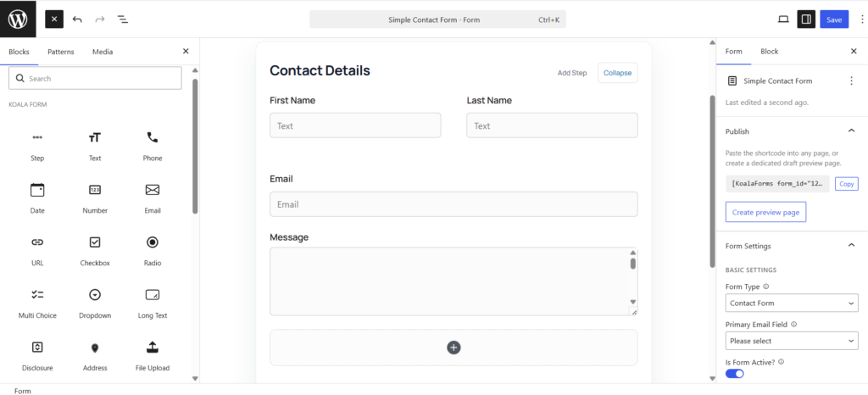This screenshot has width=868, height=395.
Task: Collapse the Publish section chevron
Action: coord(851,131)
